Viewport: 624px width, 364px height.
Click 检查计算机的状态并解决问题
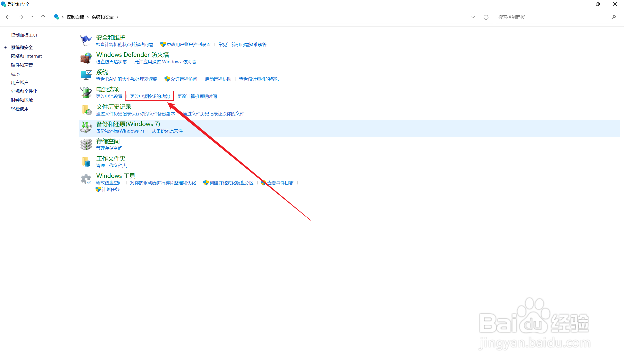point(125,45)
